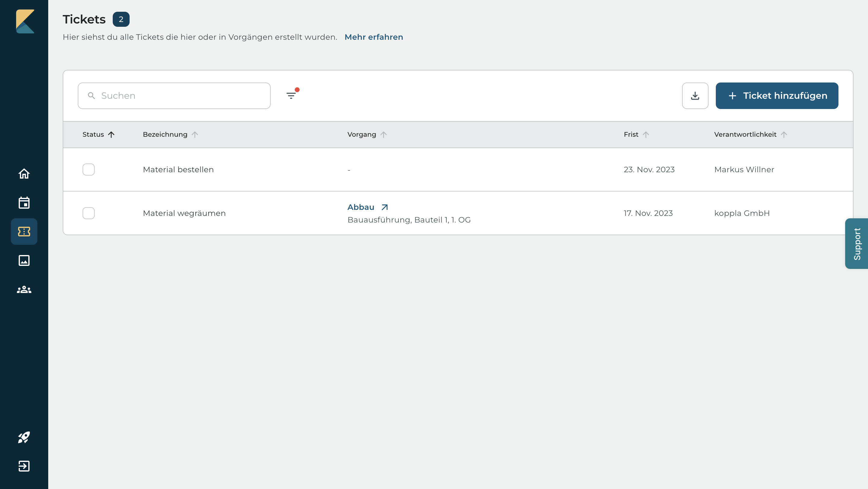
Task: Select Material bestellen ticket name
Action: pos(178,170)
